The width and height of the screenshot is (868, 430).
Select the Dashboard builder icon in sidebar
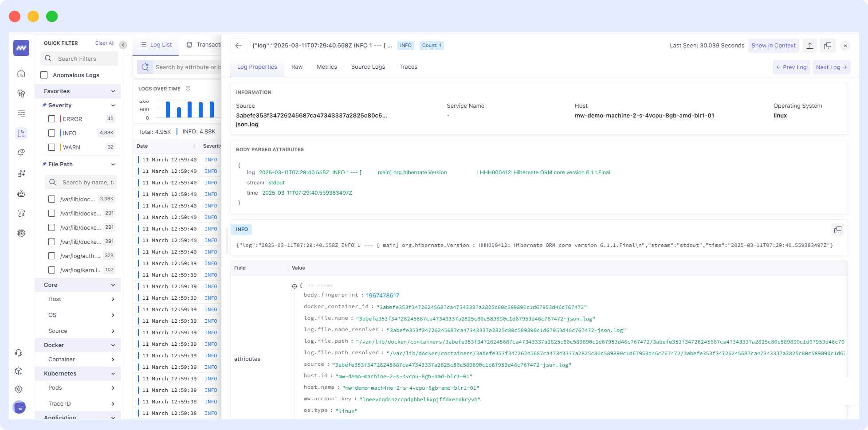pos(21,173)
